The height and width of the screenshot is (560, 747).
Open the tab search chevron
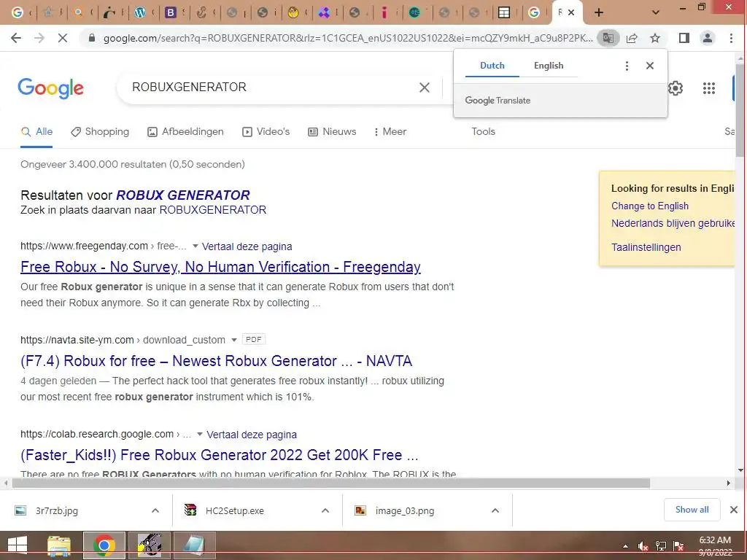pyautogui.click(x=656, y=12)
